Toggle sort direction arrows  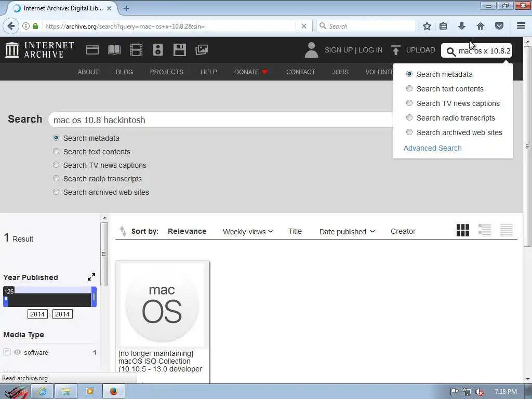point(123,231)
